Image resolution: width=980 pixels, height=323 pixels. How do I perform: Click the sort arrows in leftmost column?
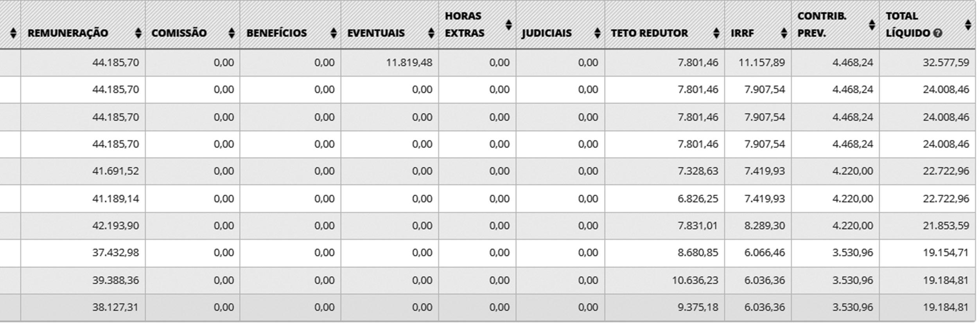click(x=13, y=33)
